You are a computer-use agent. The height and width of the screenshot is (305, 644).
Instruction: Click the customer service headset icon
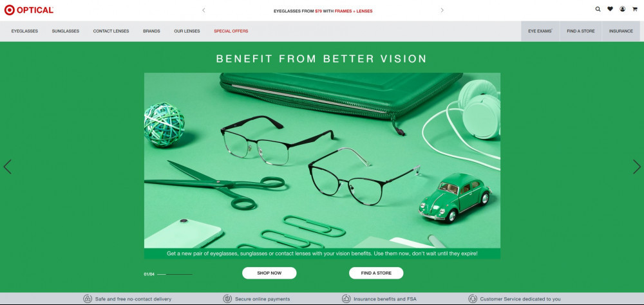tap(473, 299)
